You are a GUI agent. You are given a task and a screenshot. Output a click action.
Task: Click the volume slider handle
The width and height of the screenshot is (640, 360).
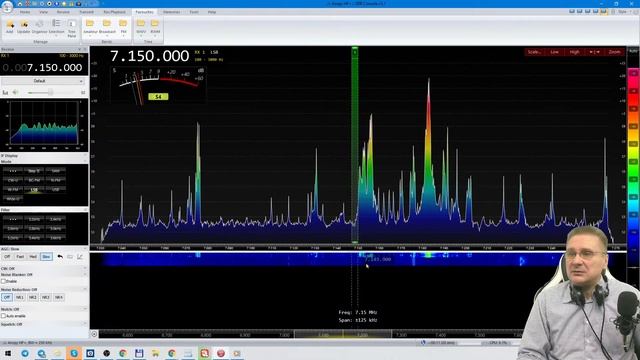51,93
